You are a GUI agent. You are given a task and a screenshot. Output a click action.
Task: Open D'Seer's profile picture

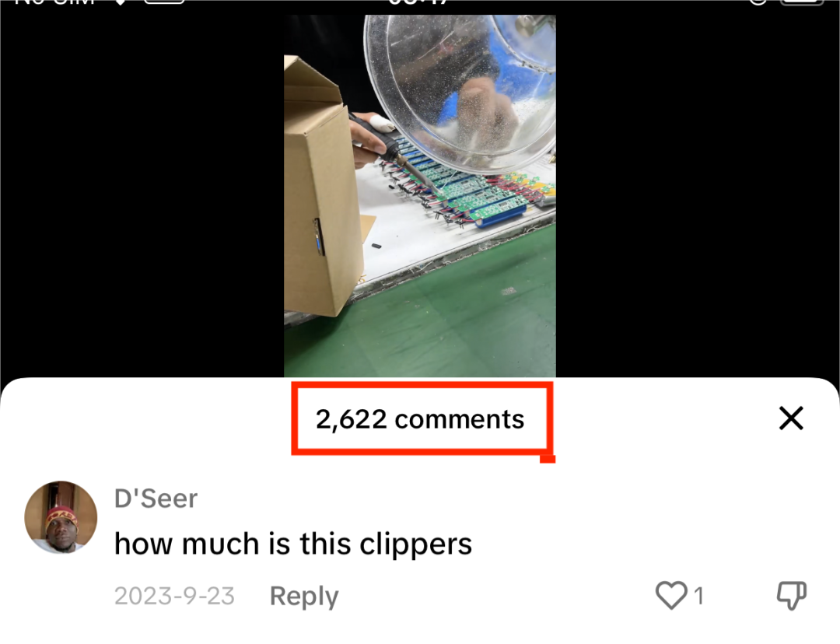61,517
